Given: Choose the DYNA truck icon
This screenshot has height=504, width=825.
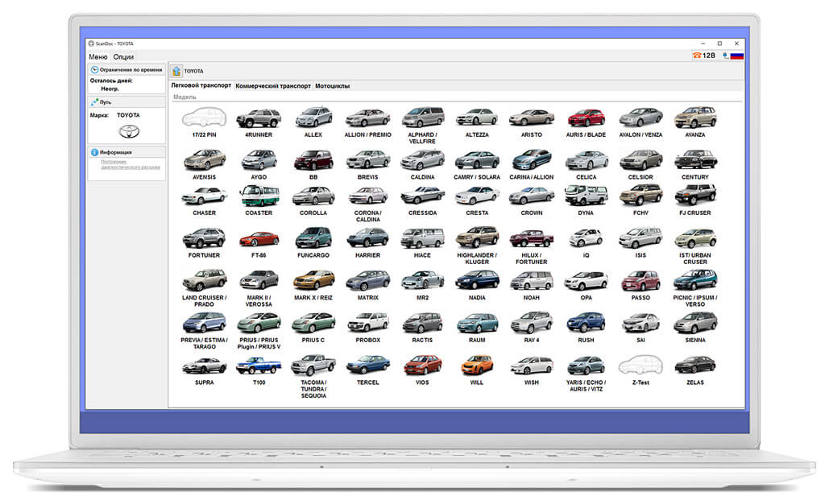Looking at the screenshot, I should click(x=586, y=196).
